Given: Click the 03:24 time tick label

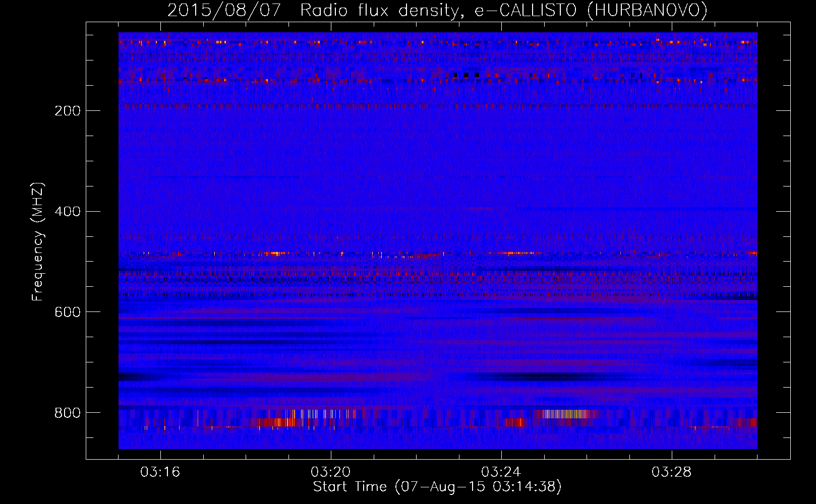Looking at the screenshot, I should [501, 472].
